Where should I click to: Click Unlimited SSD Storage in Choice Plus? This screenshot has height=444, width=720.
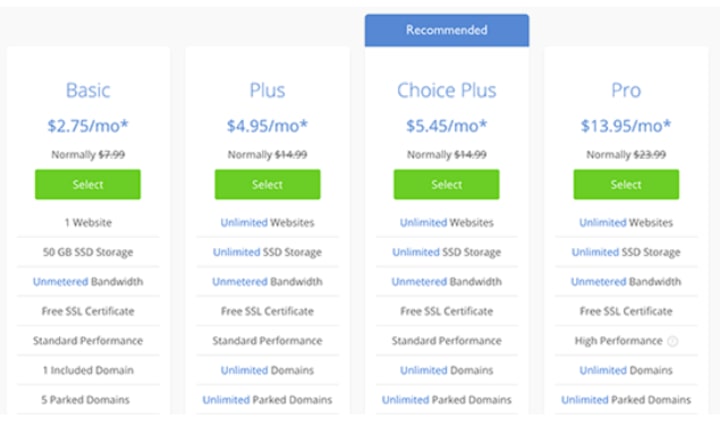[446, 252]
